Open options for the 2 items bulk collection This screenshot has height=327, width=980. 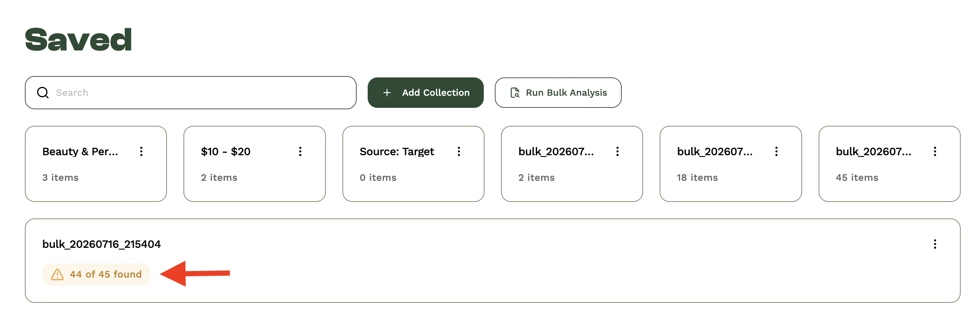click(618, 151)
